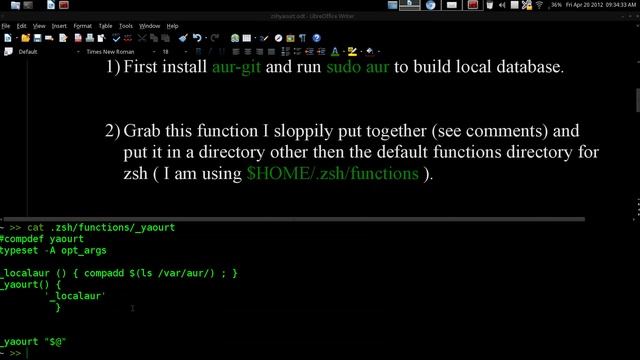Viewport: 640px width, 360px height.
Task: Click the vertical scrollbar thumb in Writer
Action: (x=638, y=100)
